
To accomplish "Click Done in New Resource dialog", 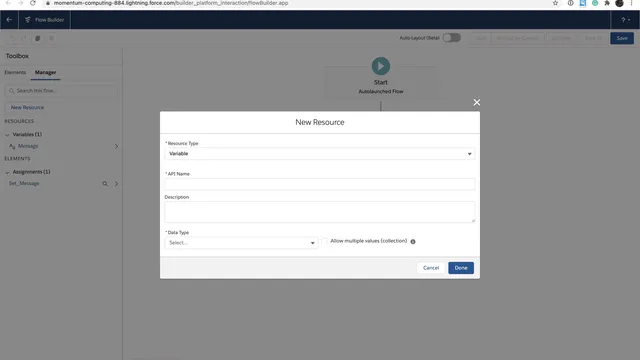I will (x=461, y=268).
